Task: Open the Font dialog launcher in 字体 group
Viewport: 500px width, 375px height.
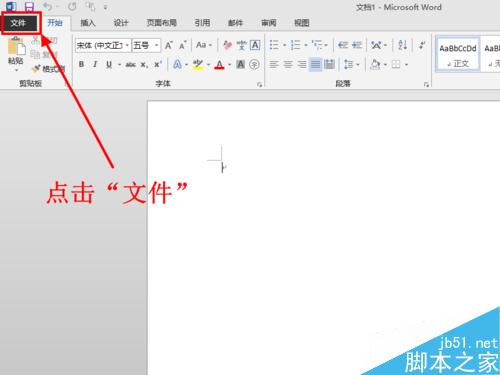Action: [259, 85]
